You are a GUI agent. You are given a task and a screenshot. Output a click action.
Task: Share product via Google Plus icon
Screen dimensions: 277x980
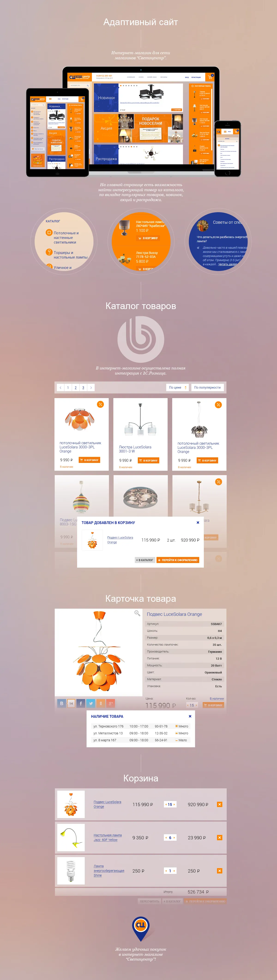(x=110, y=703)
